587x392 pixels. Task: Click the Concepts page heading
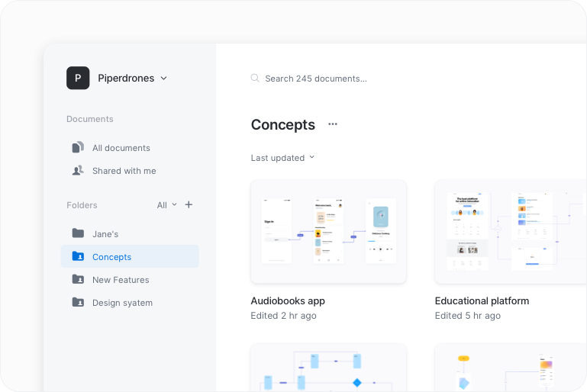point(283,124)
